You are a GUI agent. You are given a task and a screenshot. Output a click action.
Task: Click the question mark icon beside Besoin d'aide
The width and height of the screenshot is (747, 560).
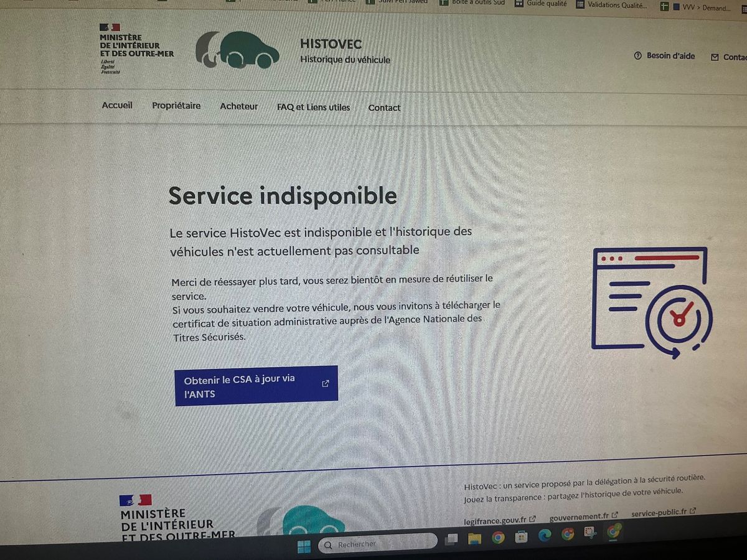pos(637,56)
